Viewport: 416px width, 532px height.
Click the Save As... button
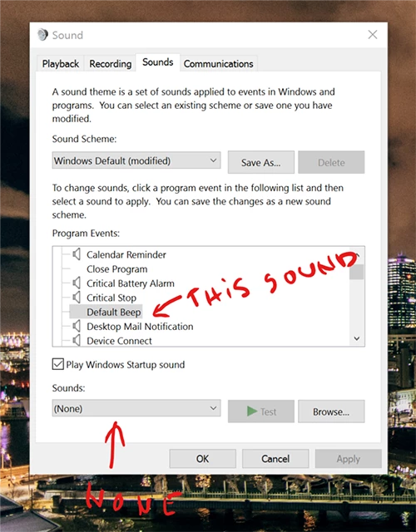pyautogui.click(x=260, y=163)
